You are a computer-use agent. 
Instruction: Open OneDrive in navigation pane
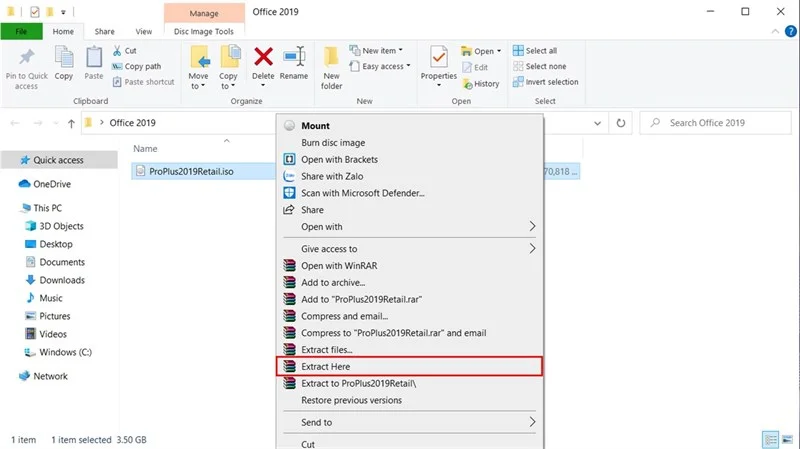point(52,184)
